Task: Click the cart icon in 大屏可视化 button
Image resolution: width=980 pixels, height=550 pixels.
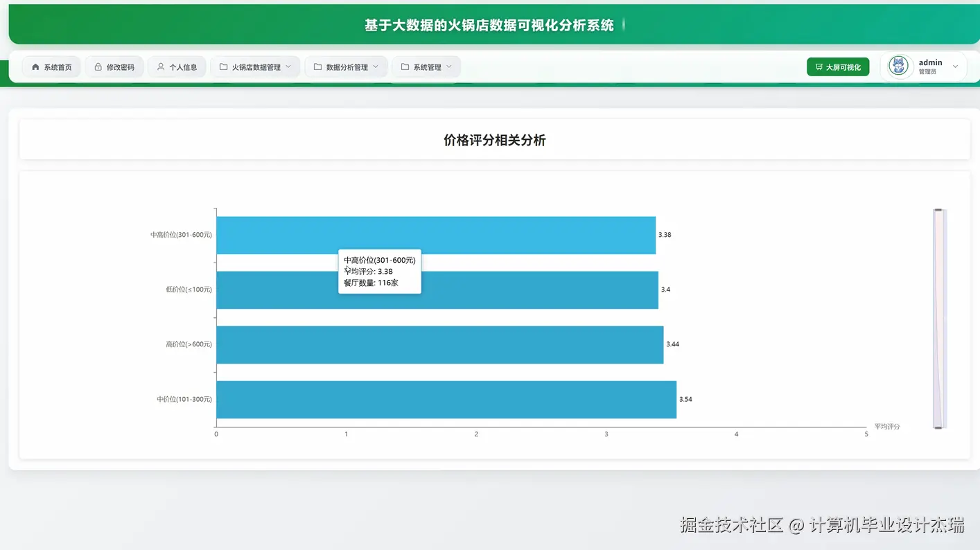Action: [819, 67]
